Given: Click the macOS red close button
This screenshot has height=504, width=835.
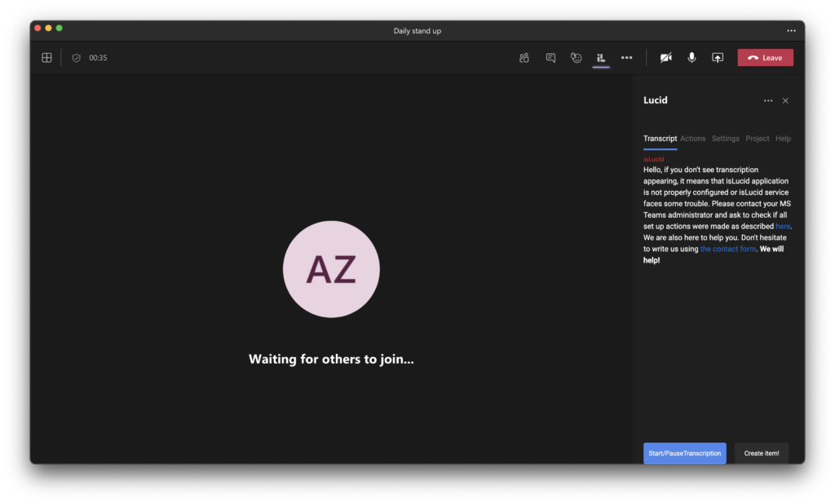Looking at the screenshot, I should pyautogui.click(x=38, y=29).
